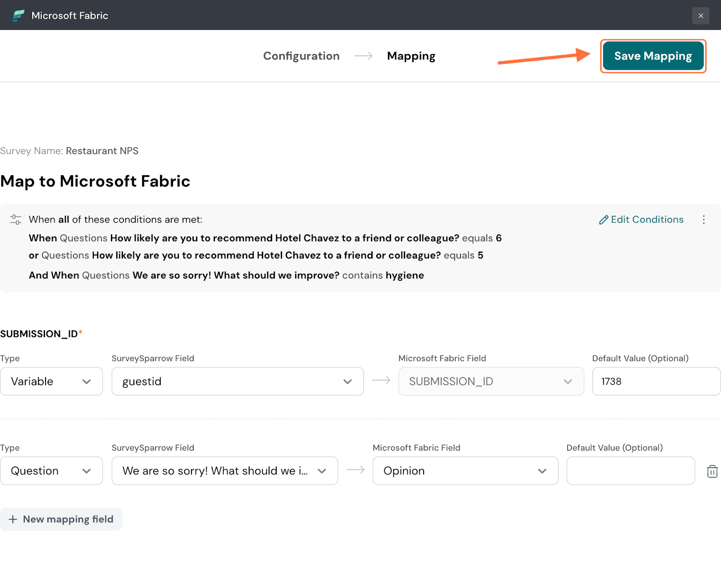Expand the guestid SurveySparrow field dropdown

[237, 382]
